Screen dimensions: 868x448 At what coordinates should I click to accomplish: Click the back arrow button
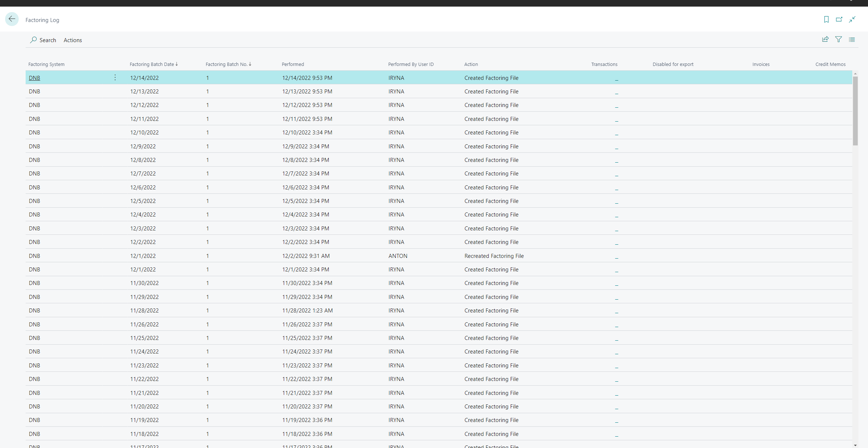tap(12, 19)
